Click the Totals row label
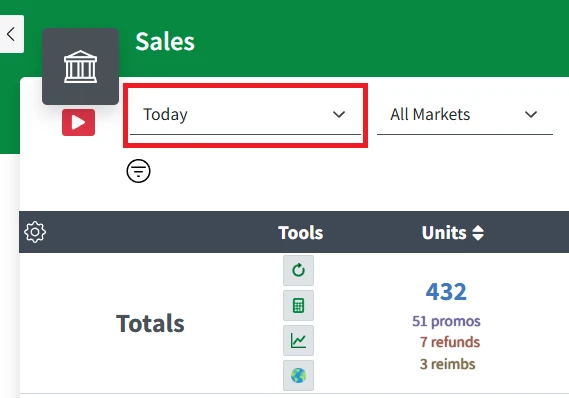The image size is (569, 398). [x=150, y=323]
